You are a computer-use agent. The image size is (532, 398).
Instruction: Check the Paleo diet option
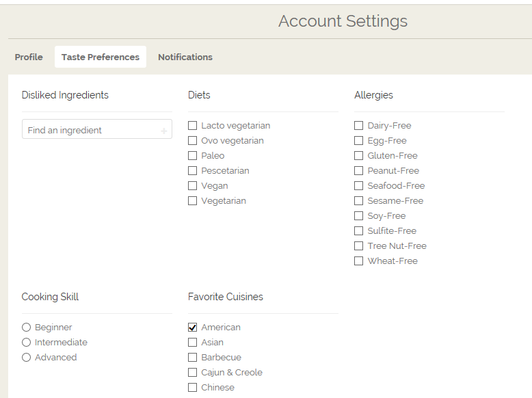(x=193, y=156)
